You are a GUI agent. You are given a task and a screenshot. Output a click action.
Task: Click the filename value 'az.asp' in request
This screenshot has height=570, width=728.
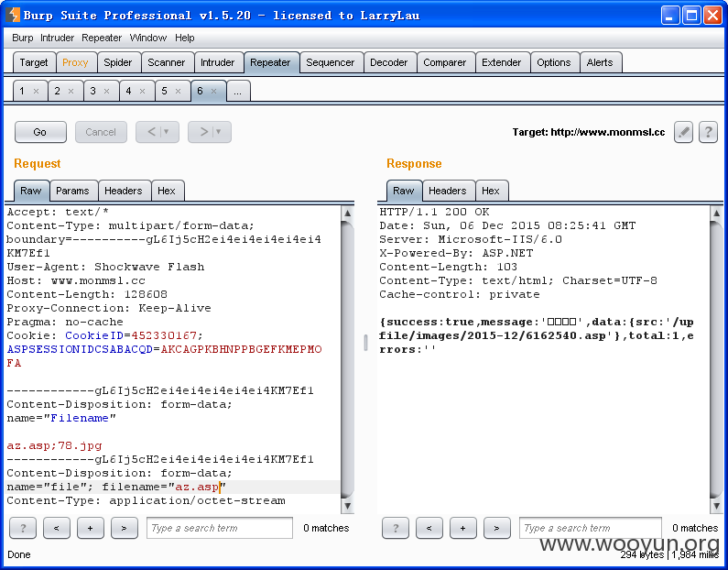pos(196,487)
